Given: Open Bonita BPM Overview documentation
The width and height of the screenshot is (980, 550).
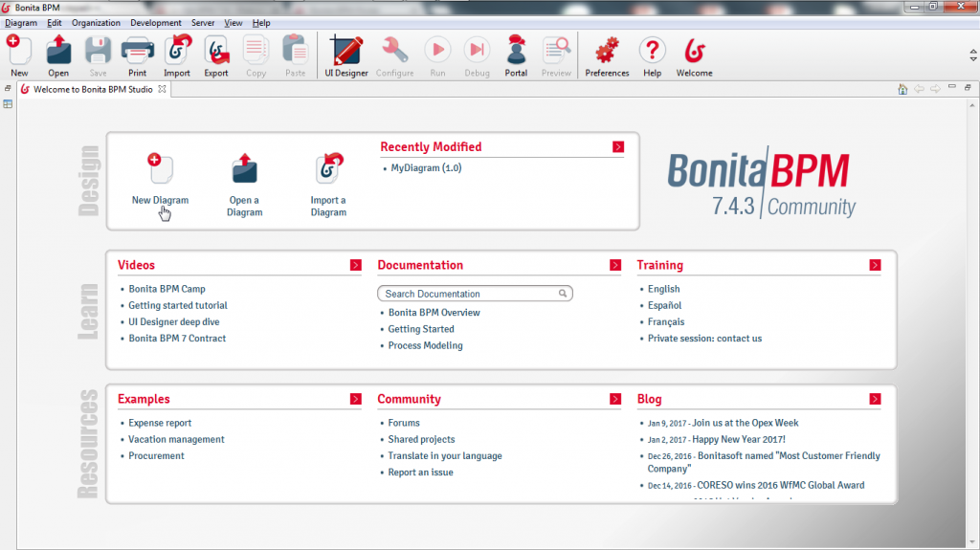Looking at the screenshot, I should (x=434, y=313).
